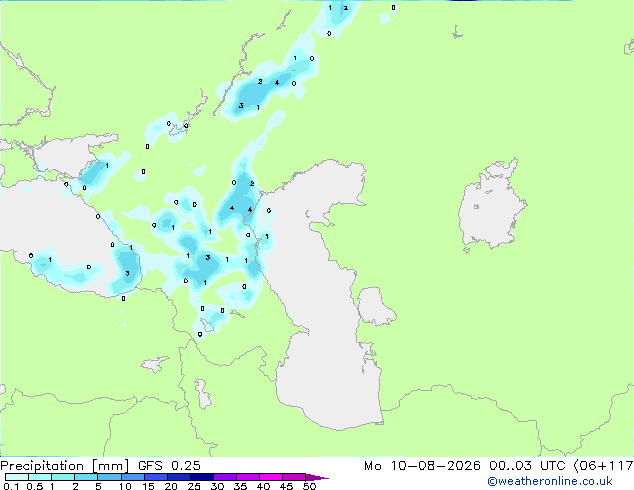The height and width of the screenshot is (490, 634).
Task: Choose the 35–40 mm magenta legend swatch
Action: 247,477
